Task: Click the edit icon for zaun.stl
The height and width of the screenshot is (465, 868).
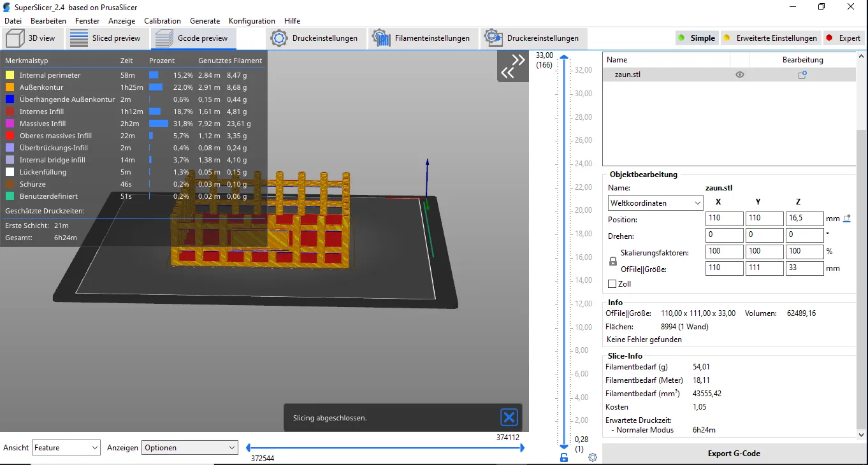Action: (802, 75)
